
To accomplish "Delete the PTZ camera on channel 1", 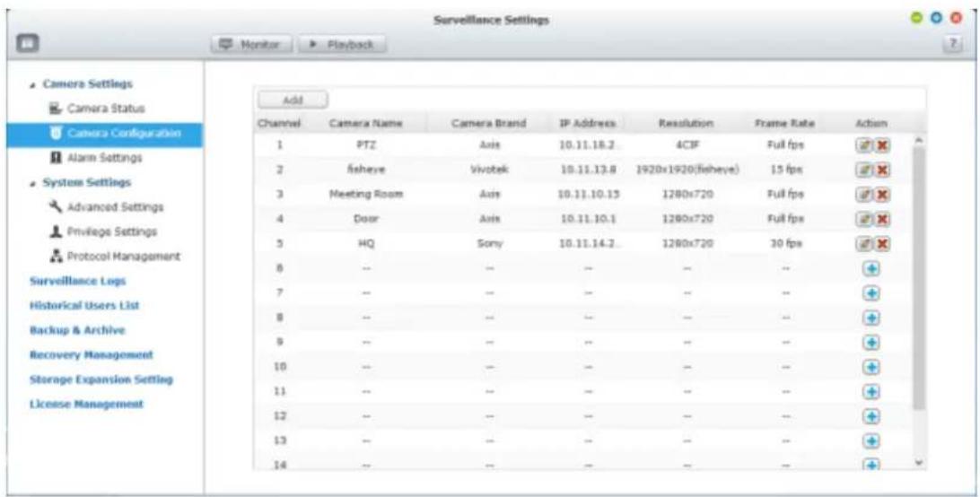I will (884, 145).
